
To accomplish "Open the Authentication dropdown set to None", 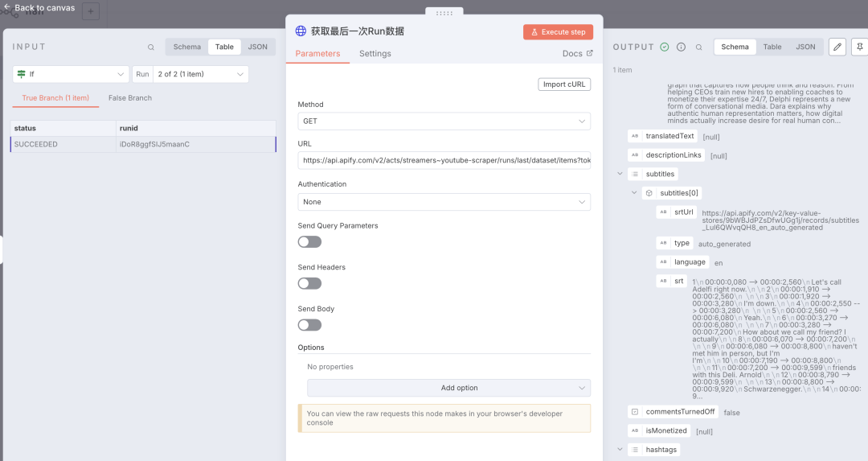I will coord(444,202).
